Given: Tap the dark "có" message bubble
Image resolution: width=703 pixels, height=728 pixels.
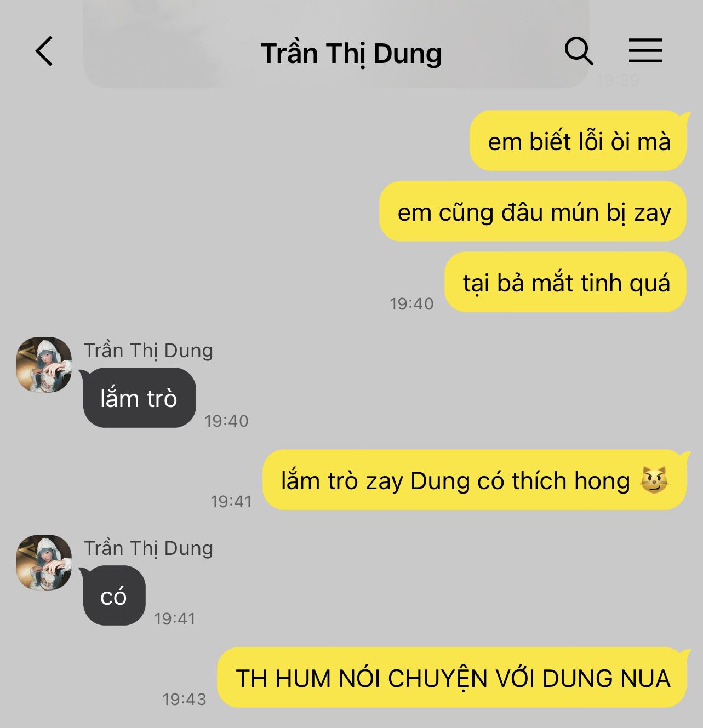Looking at the screenshot, I should (x=113, y=595).
